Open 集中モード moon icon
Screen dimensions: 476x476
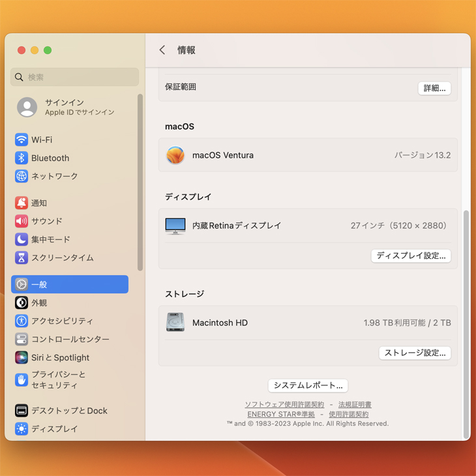(x=22, y=240)
